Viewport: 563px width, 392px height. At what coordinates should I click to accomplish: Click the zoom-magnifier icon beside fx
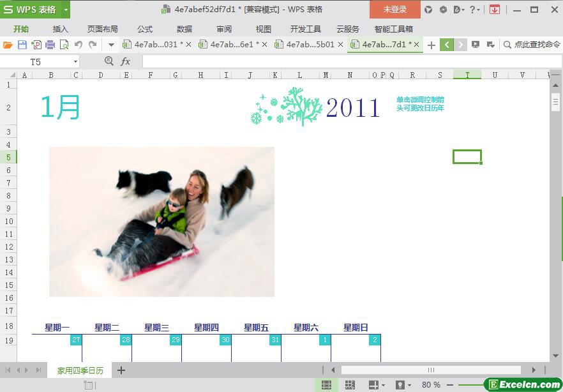point(109,61)
